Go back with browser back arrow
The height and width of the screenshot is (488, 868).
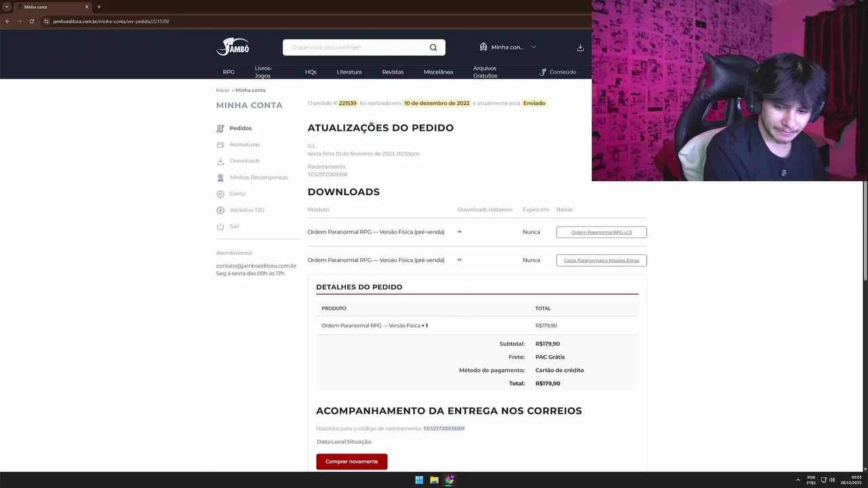pos(7,21)
